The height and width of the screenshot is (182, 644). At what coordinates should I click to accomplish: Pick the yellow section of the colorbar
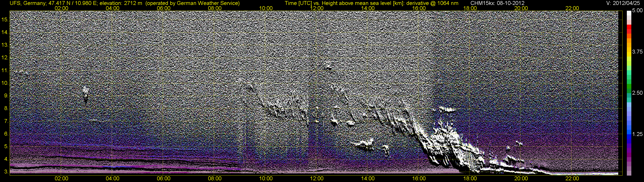629,55
